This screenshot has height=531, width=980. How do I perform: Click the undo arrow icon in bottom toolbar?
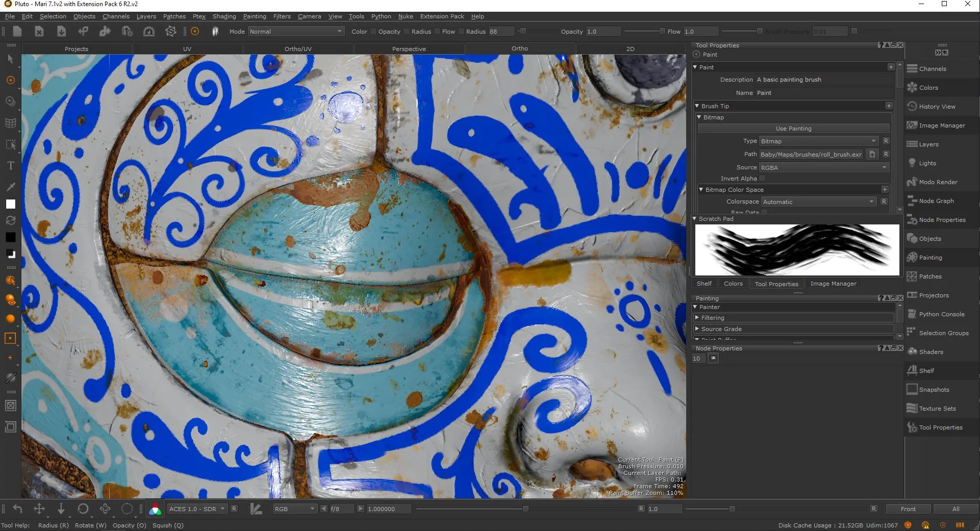pos(17,509)
